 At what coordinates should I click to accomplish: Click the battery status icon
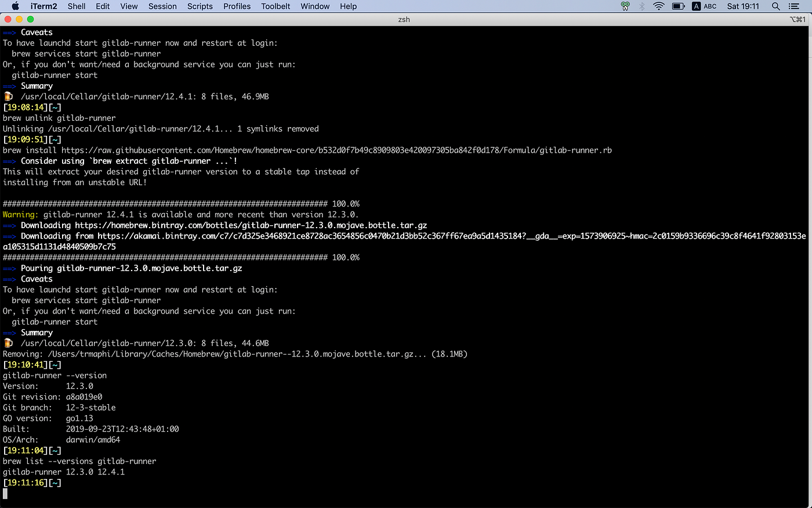point(679,6)
